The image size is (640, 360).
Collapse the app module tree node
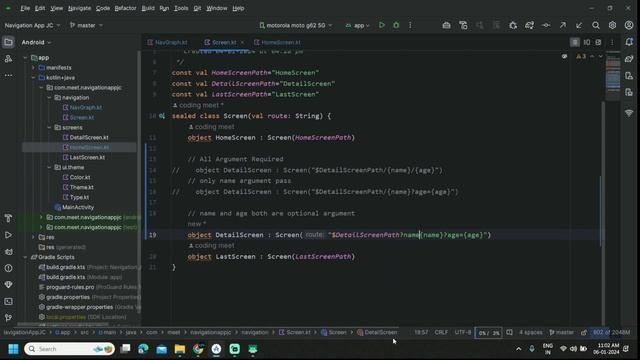tap(25, 58)
